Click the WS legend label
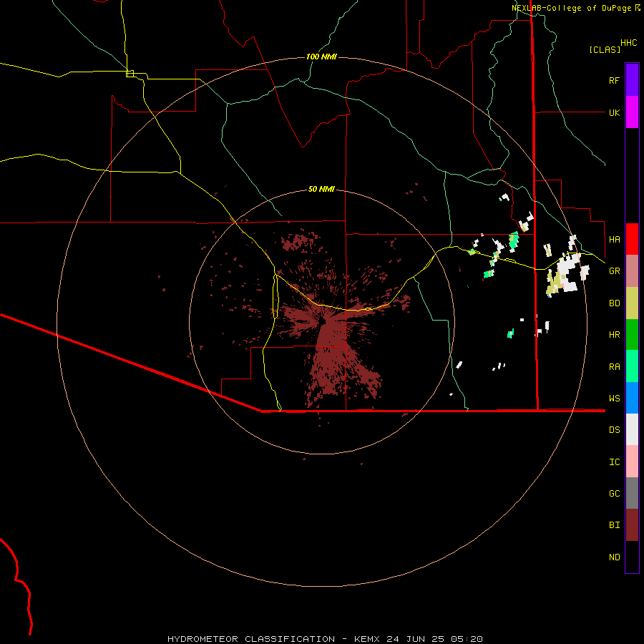Screen dimensions: 644x644 (x=614, y=398)
